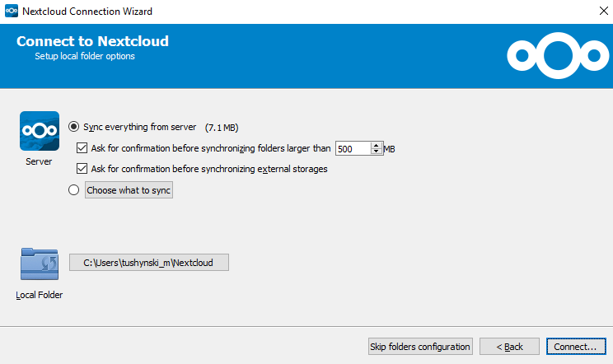Click the 'Connect to Nextcloud' heading
This screenshot has height=364, width=613.
pos(92,41)
